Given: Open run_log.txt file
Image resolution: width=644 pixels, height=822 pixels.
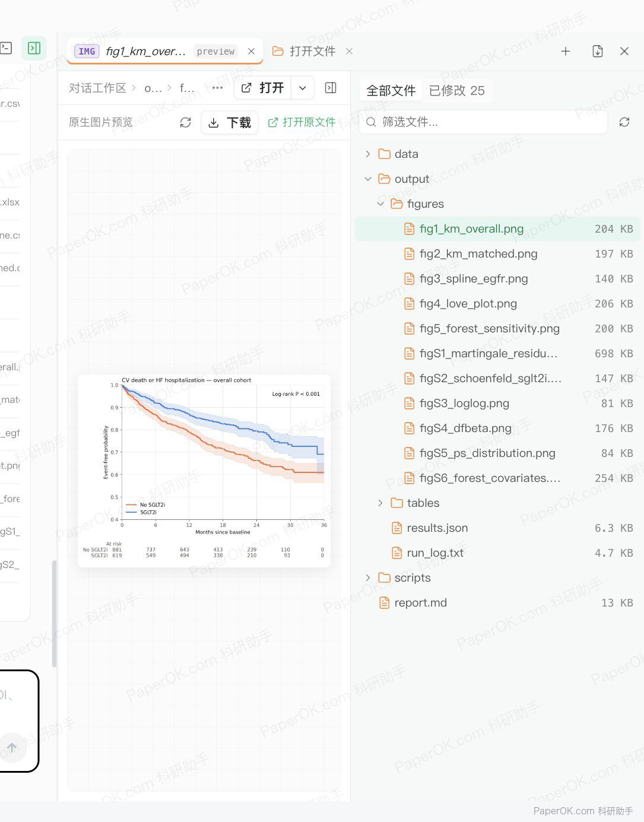Looking at the screenshot, I should coord(497,553).
